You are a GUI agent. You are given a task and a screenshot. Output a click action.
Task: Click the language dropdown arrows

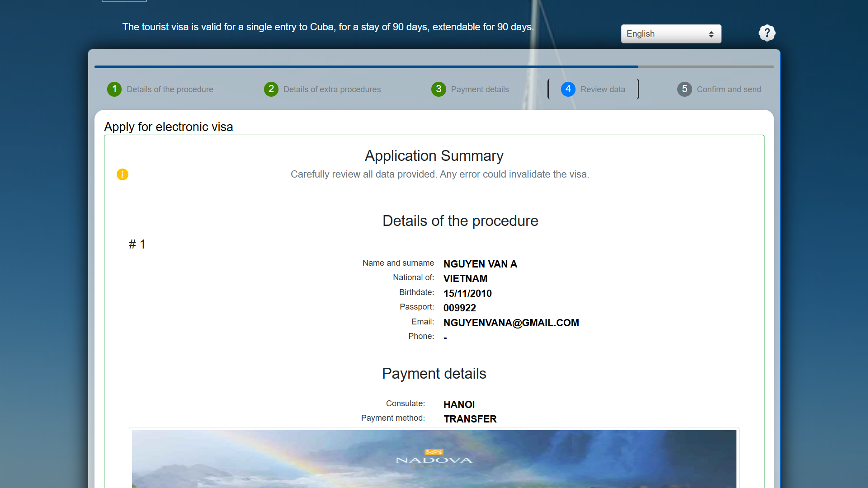pos(711,34)
